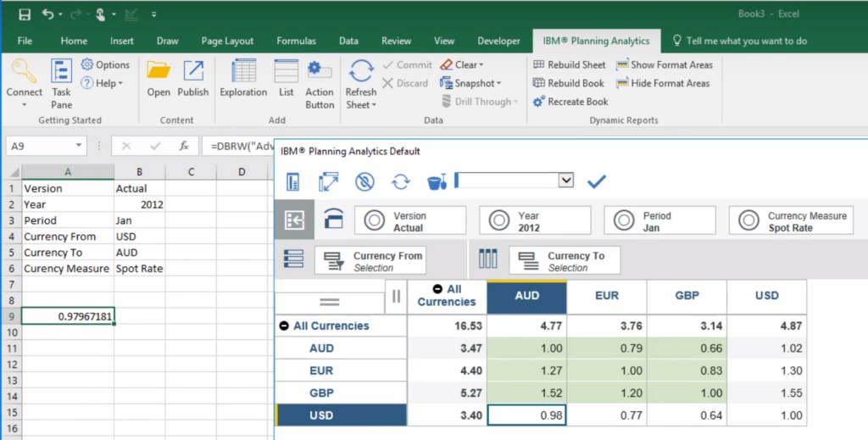This screenshot has height=440, width=868.
Task: Click the green checkmark commit icon
Action: [x=597, y=181]
